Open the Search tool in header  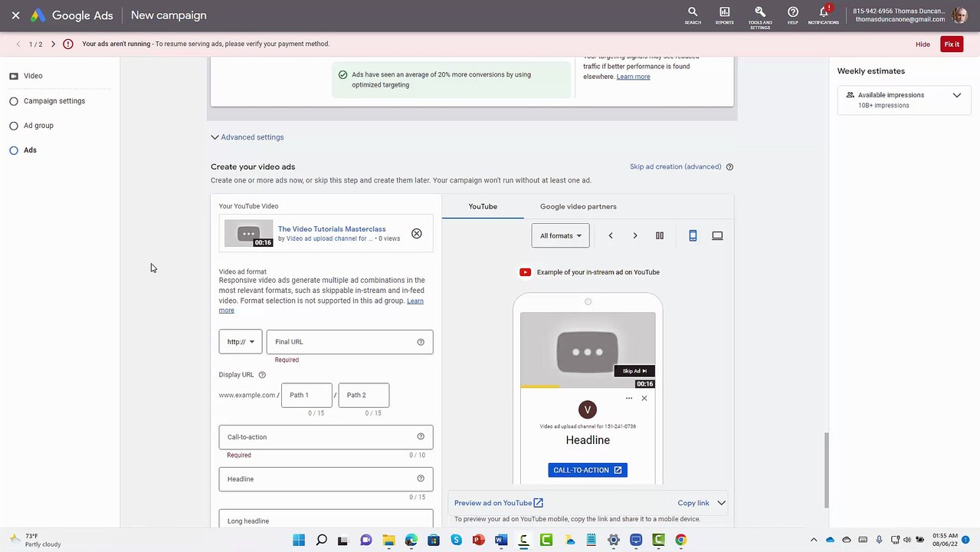click(693, 15)
